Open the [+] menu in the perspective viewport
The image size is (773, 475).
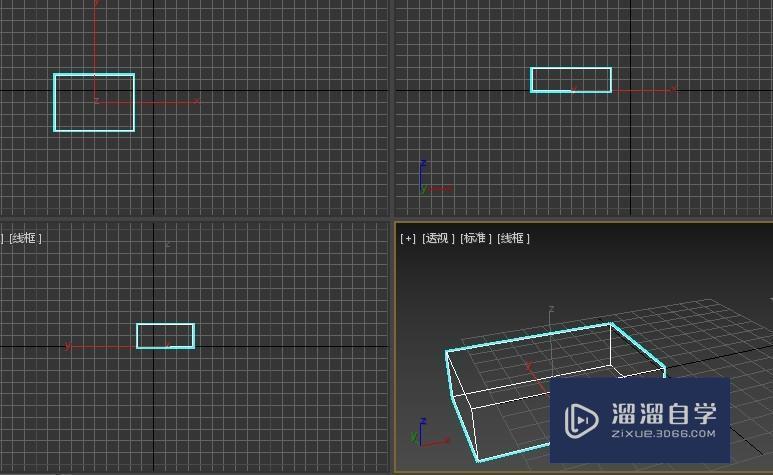(408, 238)
